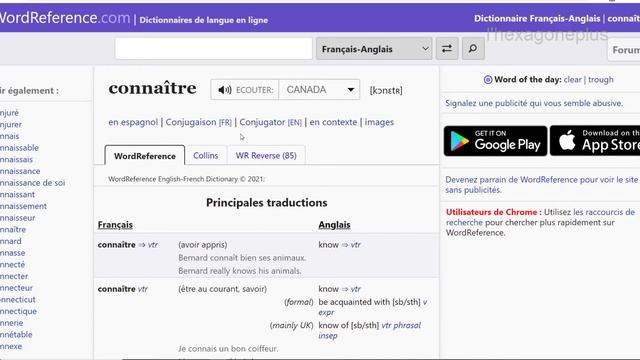Click the Anglais column header
Screen dimensions: 640x360
(334, 224)
